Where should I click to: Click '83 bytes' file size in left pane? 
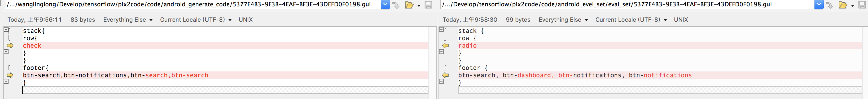[x=83, y=20]
